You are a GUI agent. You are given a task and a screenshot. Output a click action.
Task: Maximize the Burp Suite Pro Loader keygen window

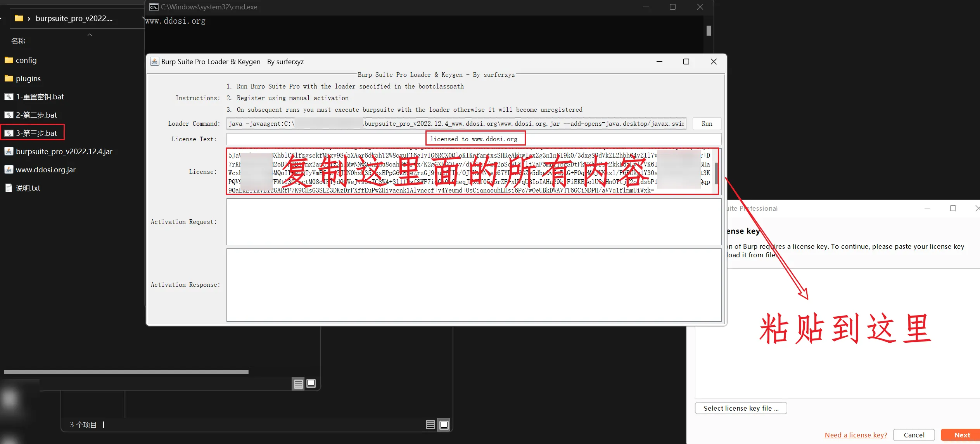point(686,61)
